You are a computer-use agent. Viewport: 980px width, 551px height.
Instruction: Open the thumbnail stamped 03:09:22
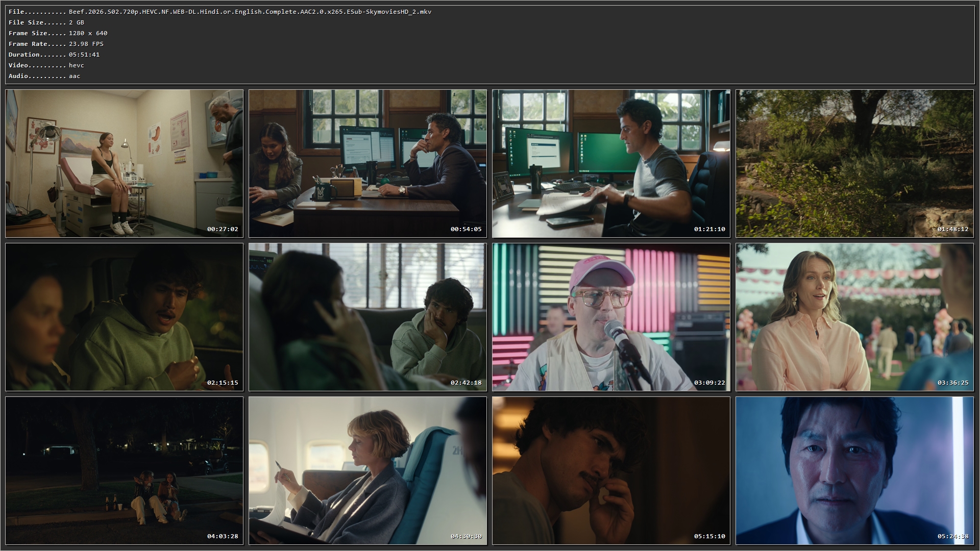611,317
